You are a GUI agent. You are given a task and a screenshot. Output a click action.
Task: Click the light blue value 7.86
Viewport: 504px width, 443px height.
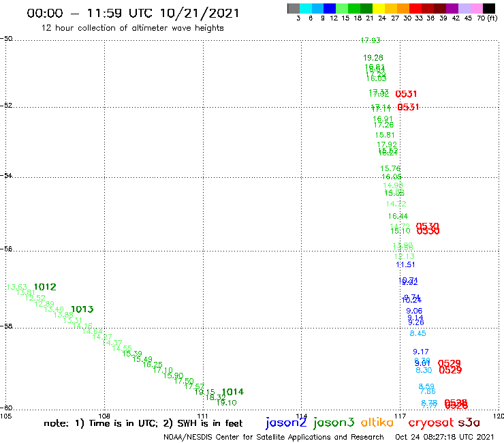(428, 391)
